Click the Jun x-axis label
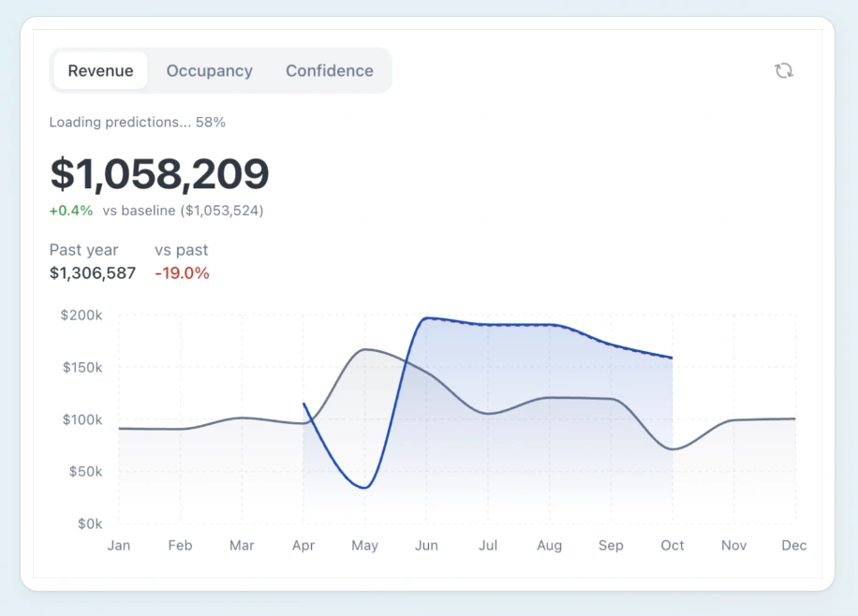Viewport: 858px width, 616px height. click(x=426, y=546)
